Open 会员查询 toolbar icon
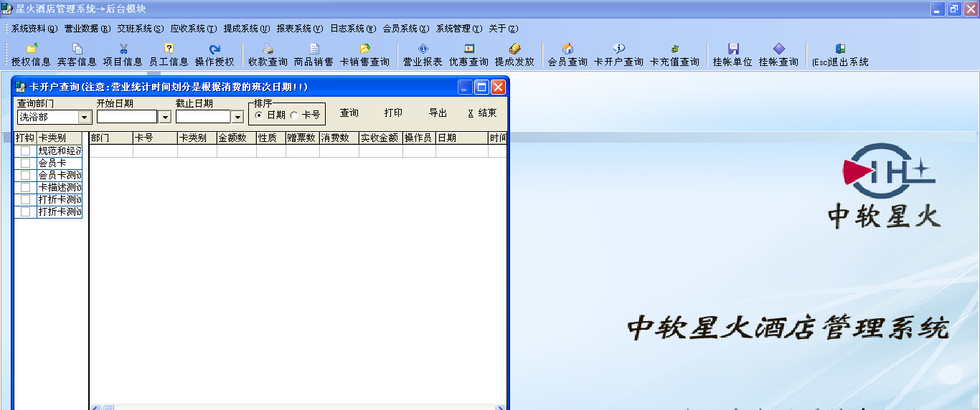This screenshot has height=410, width=980. coord(567,55)
